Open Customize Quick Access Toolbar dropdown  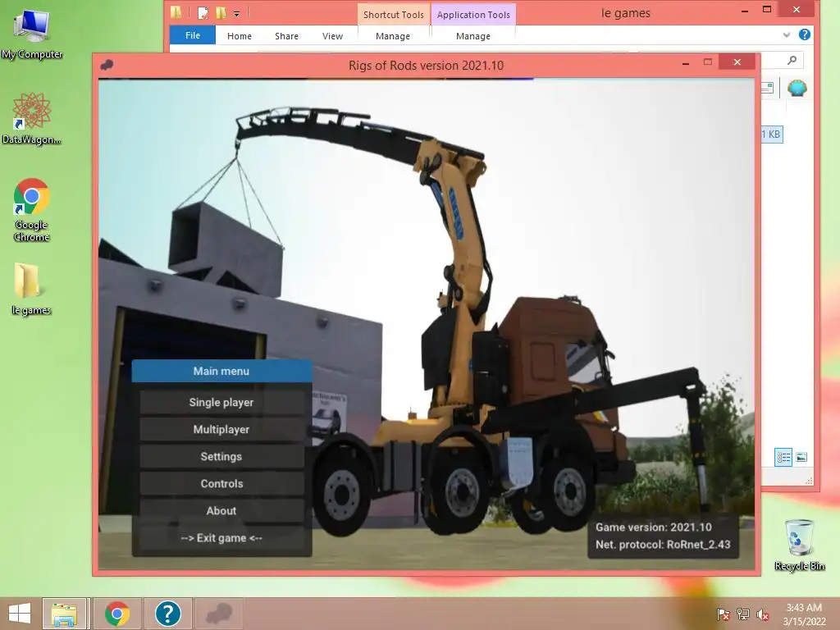[x=236, y=13]
